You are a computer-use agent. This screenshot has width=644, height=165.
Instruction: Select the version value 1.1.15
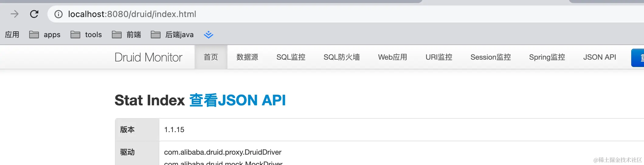(174, 130)
